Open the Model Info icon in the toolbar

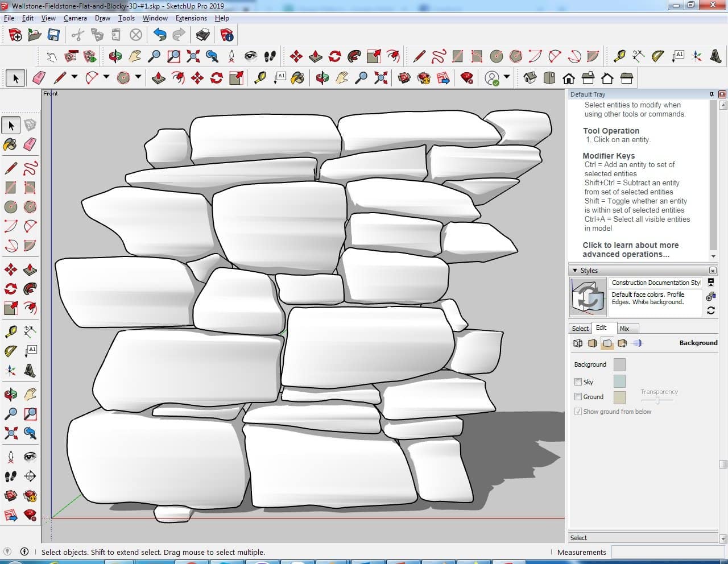[227, 35]
